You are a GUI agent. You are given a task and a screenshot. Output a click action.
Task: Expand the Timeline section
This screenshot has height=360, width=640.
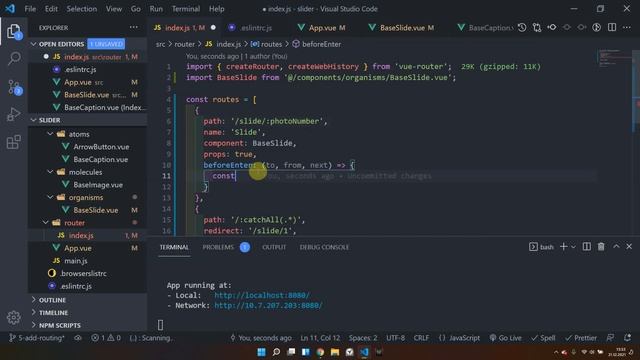[x=34, y=312]
